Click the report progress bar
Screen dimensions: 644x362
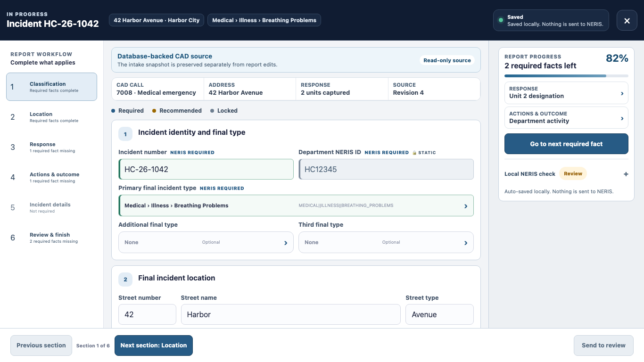(x=566, y=76)
